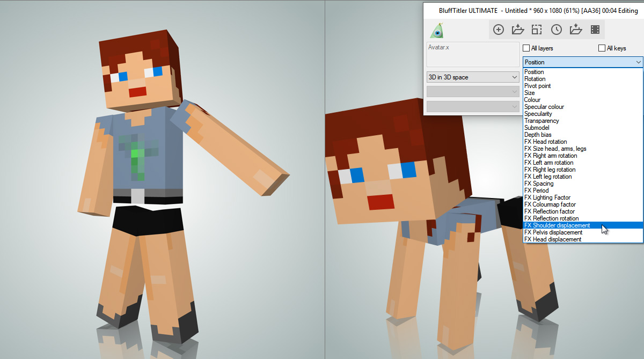Select Specular colour in the list
The height and width of the screenshot is (359, 644).
(x=583, y=107)
